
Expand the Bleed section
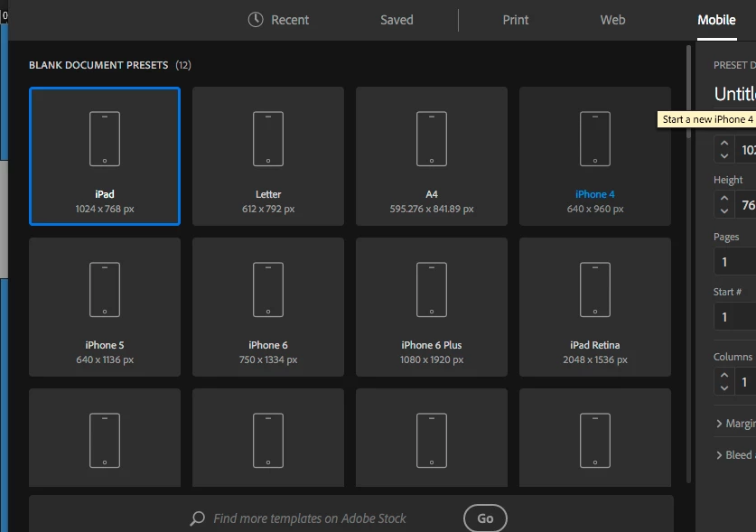(736, 455)
